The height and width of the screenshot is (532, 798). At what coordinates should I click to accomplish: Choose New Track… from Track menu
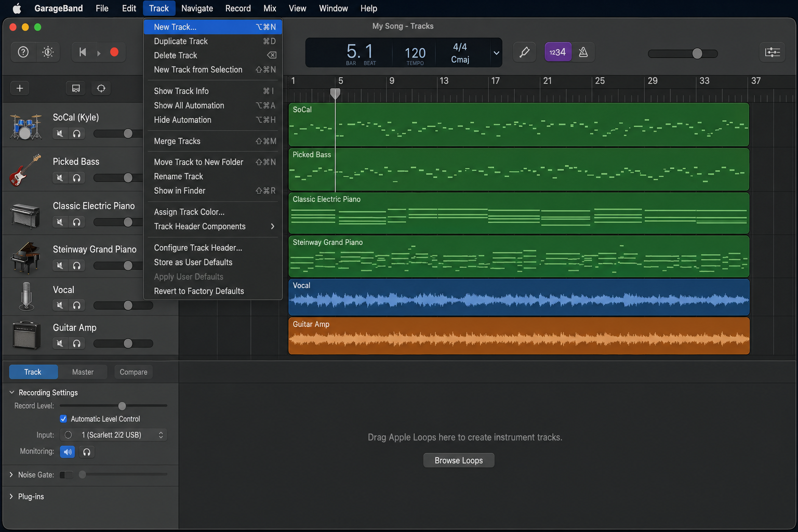(x=214, y=27)
